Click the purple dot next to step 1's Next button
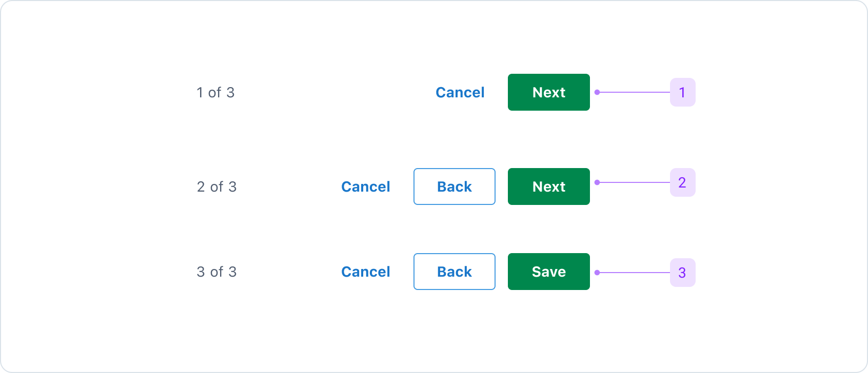 (x=597, y=92)
